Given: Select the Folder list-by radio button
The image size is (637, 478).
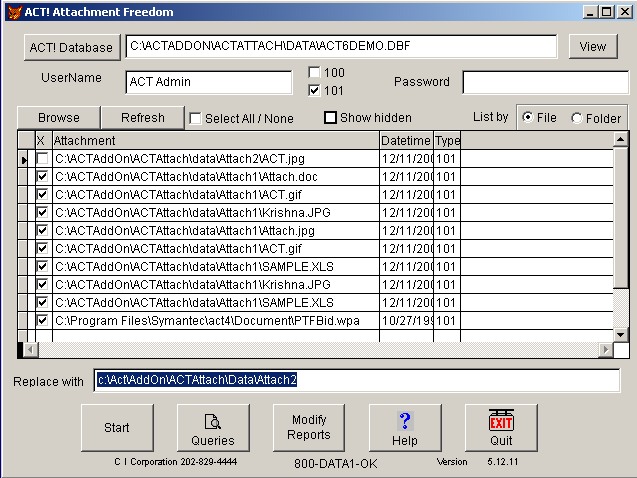Looking at the screenshot, I should pos(576,118).
